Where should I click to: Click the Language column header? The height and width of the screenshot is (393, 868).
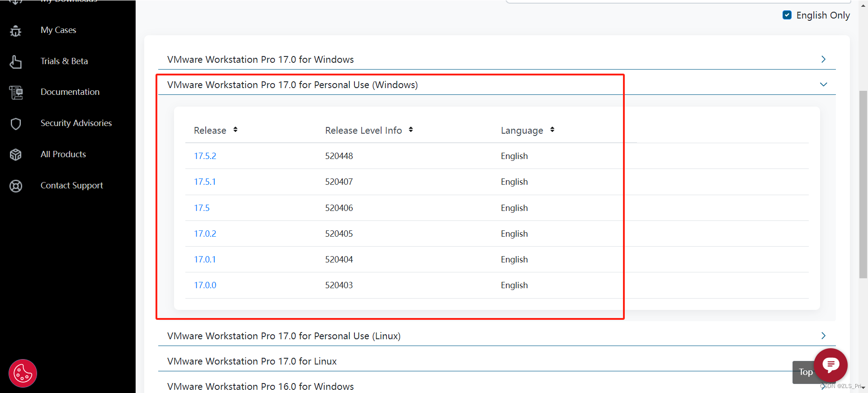522,131
